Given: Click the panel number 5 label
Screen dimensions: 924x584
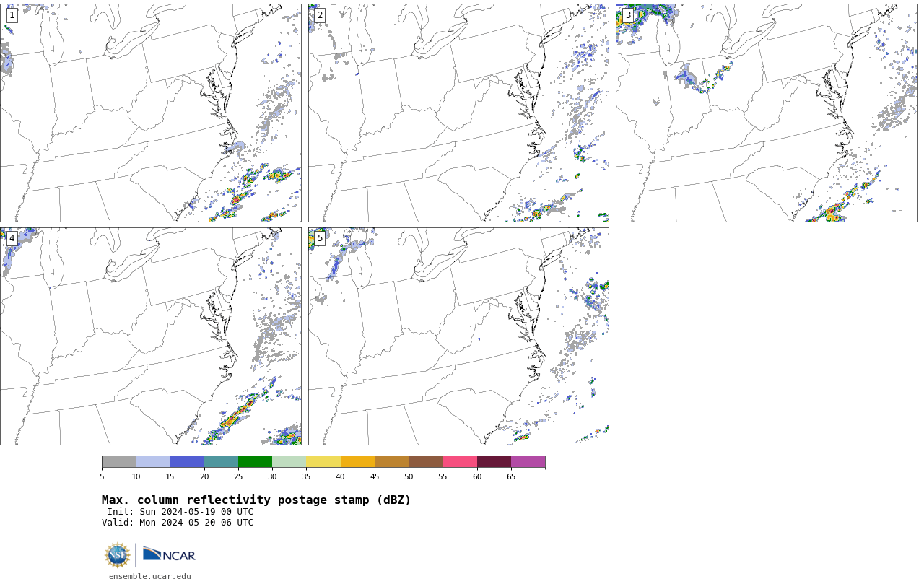Looking at the screenshot, I should (x=320, y=238).
